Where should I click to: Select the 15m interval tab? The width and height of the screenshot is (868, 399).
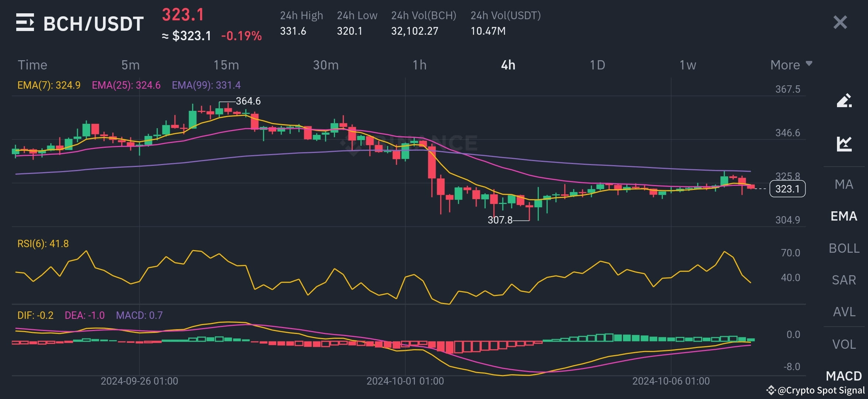click(x=226, y=65)
